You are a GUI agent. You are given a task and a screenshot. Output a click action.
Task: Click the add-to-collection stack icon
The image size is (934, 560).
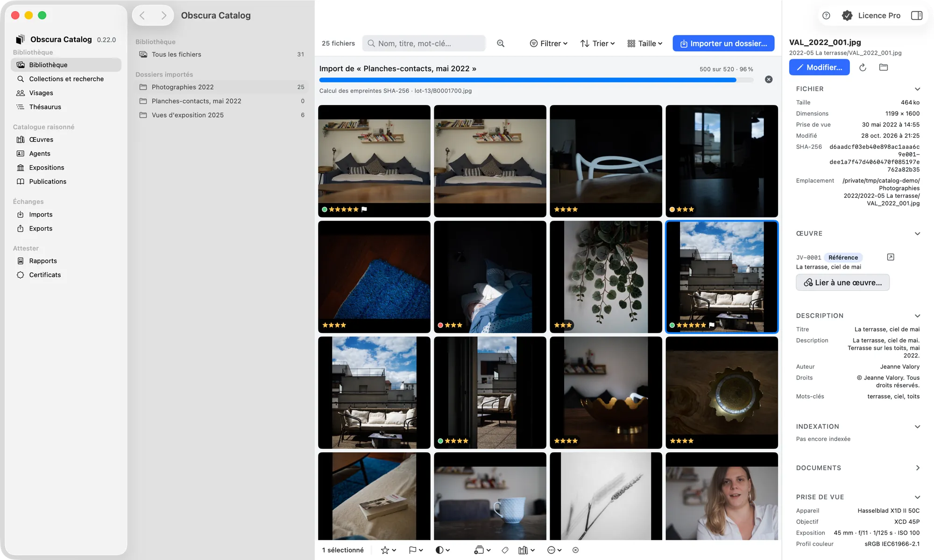coord(482,550)
